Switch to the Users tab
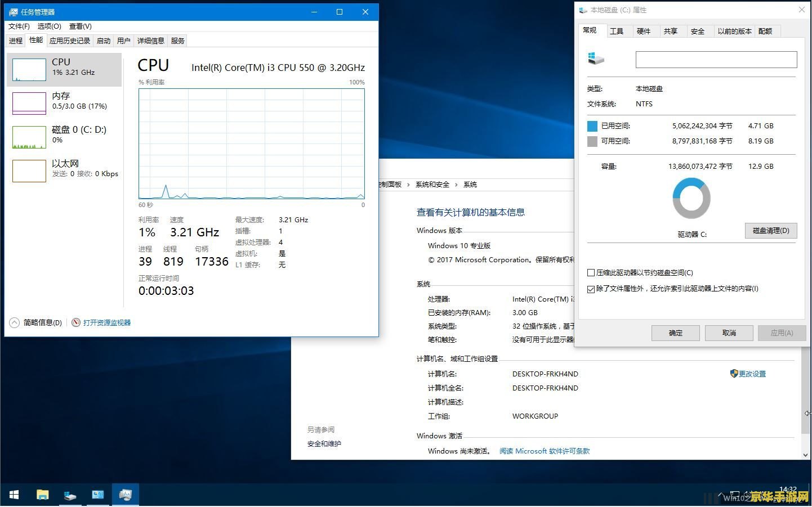 [124, 41]
